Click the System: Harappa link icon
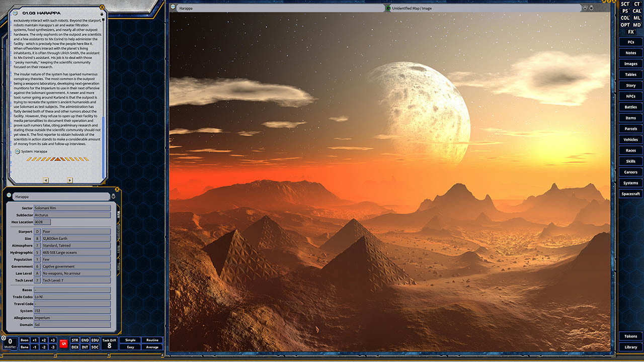The width and height of the screenshot is (644, 362). (18, 151)
